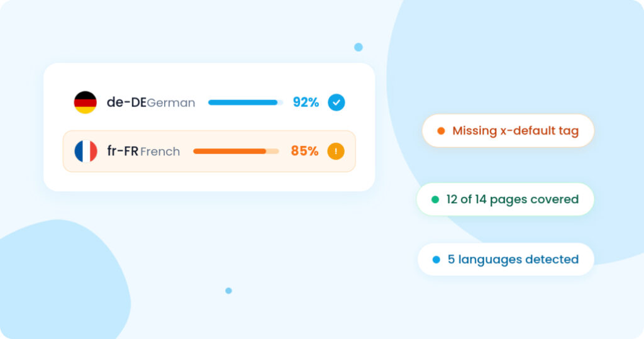This screenshot has height=339, width=644.
Task: Click the 85% coverage value
Action: coord(304,151)
